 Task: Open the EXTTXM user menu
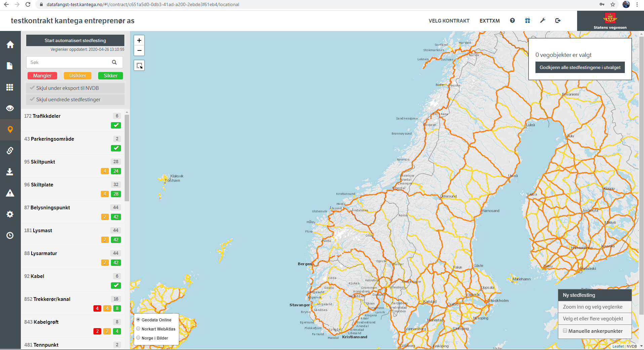(x=489, y=21)
